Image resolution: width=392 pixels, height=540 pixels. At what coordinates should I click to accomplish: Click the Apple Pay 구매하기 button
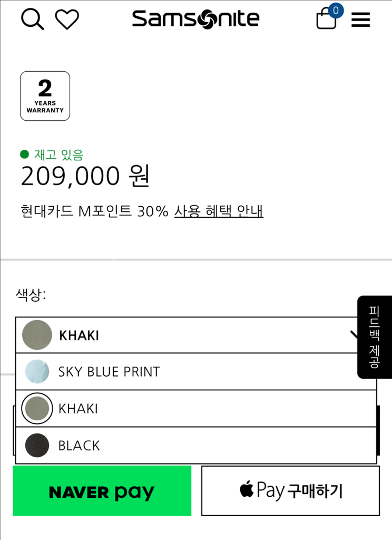[290, 491]
